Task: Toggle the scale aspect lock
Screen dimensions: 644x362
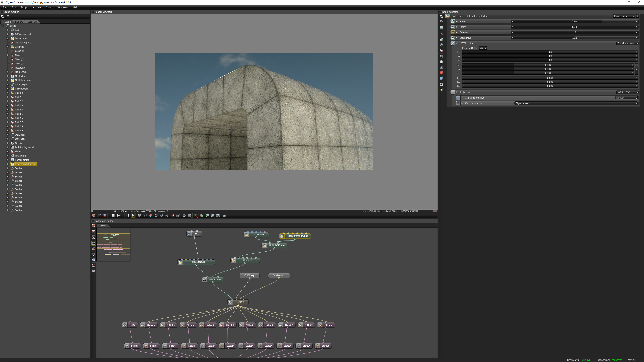Action: click(636, 69)
